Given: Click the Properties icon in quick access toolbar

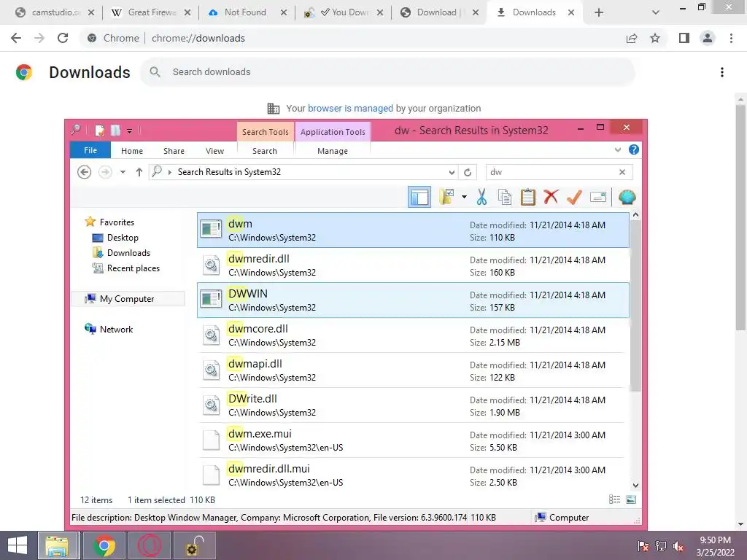Looking at the screenshot, I should (x=99, y=130).
